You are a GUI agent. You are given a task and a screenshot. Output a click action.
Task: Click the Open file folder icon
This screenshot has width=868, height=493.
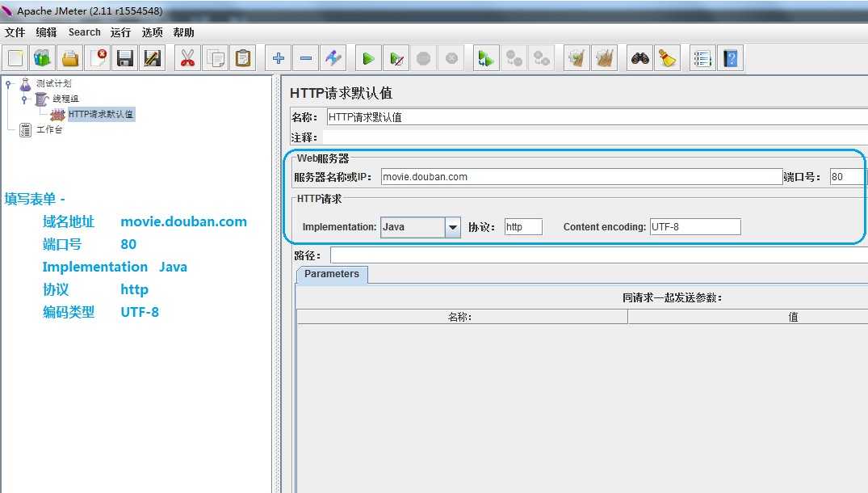coord(70,58)
